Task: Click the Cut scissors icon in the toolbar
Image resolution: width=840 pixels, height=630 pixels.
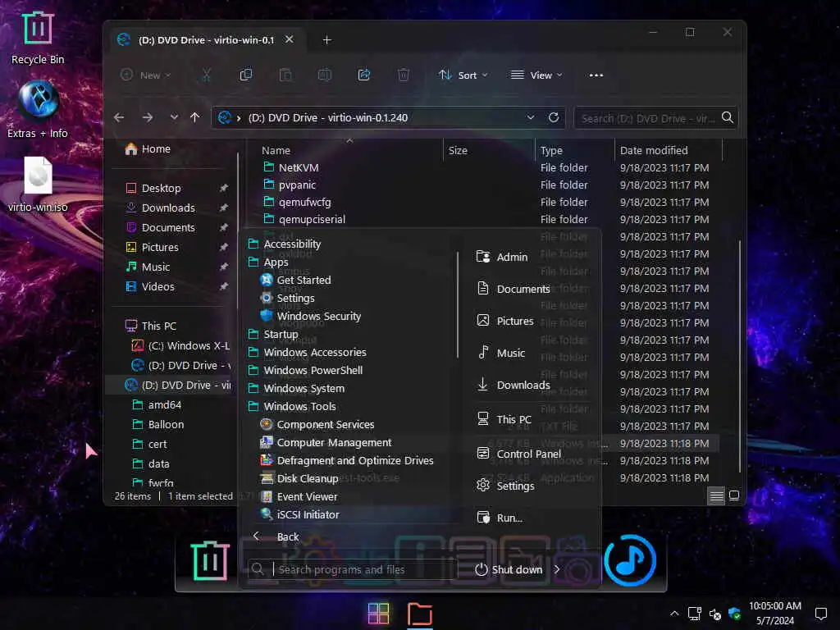Action: (x=206, y=75)
